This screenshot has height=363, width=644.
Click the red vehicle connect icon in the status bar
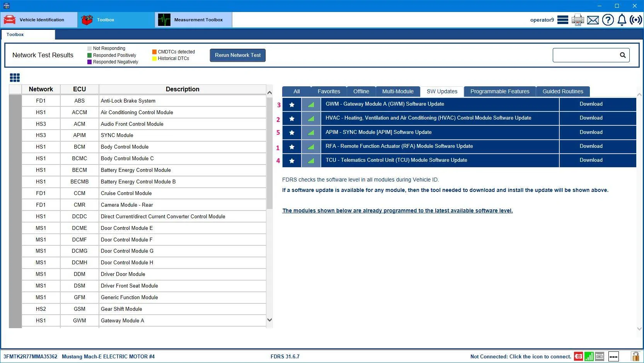click(579, 356)
